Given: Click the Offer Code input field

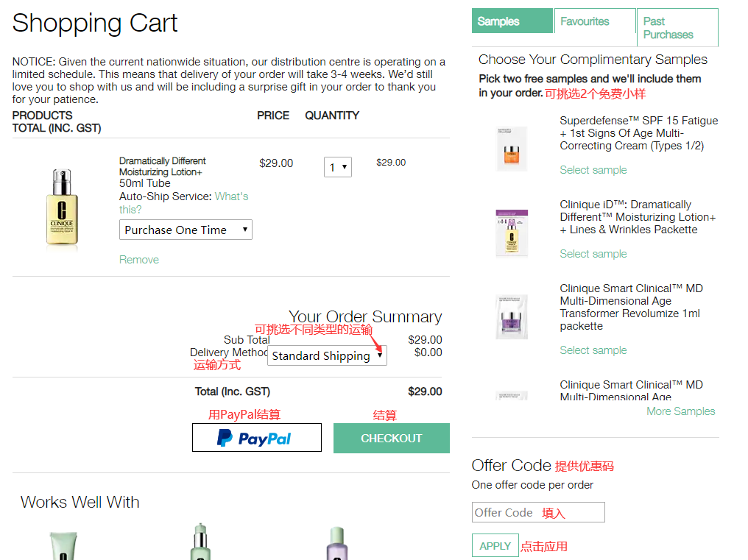Looking at the screenshot, I should coord(538,513).
